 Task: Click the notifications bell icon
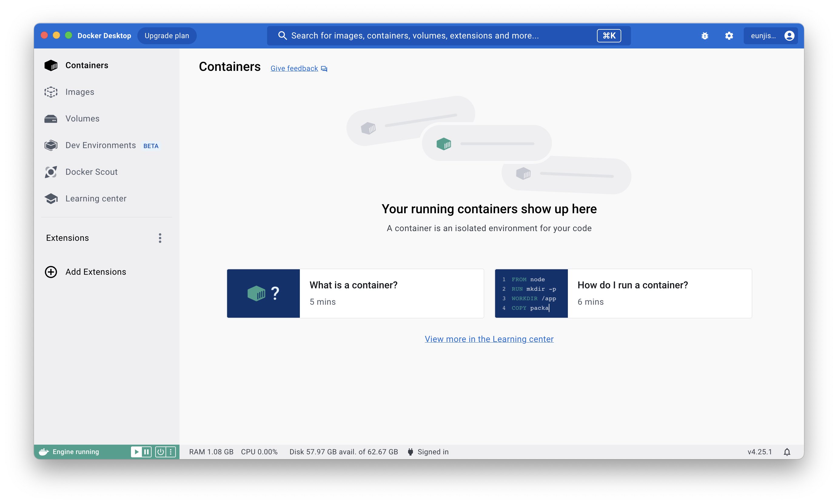tap(787, 452)
